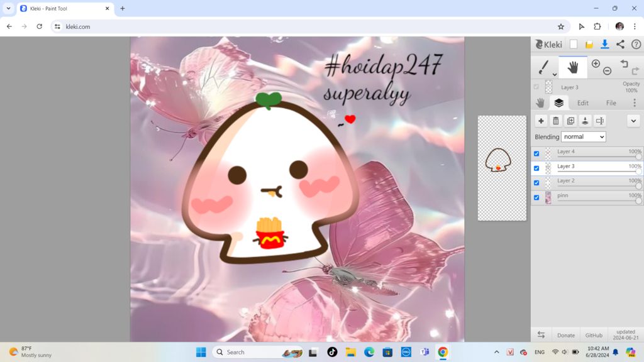Open a new browser tab
Viewport: 644px width, 362px height.
(x=123, y=8)
